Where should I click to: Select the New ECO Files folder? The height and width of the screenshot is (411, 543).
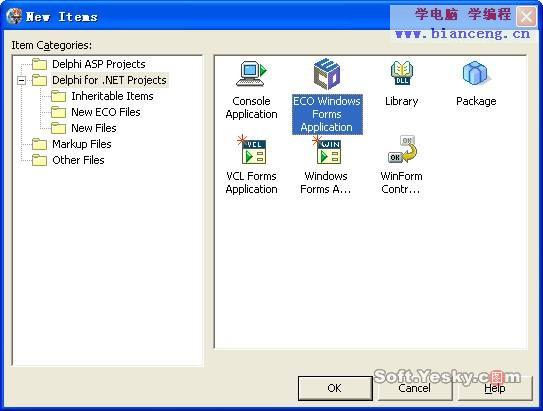coord(106,112)
